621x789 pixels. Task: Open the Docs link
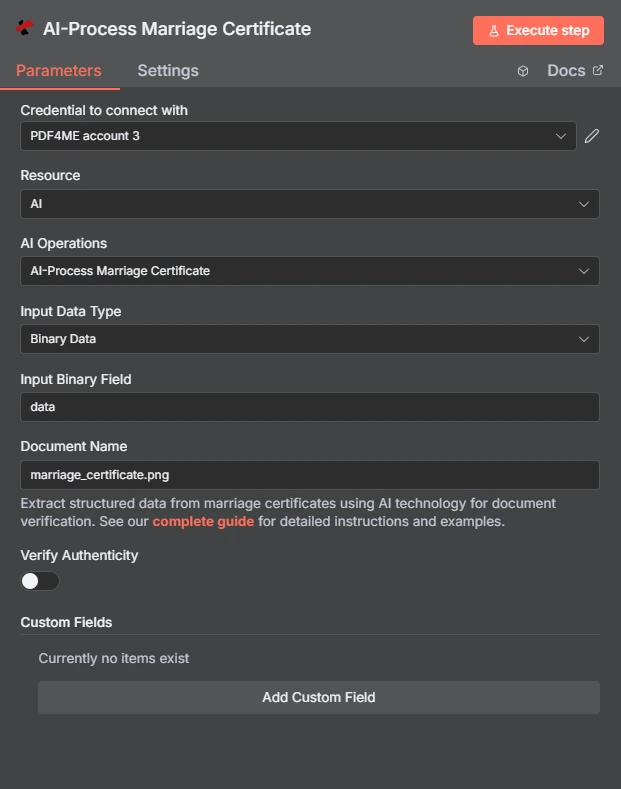coord(575,70)
